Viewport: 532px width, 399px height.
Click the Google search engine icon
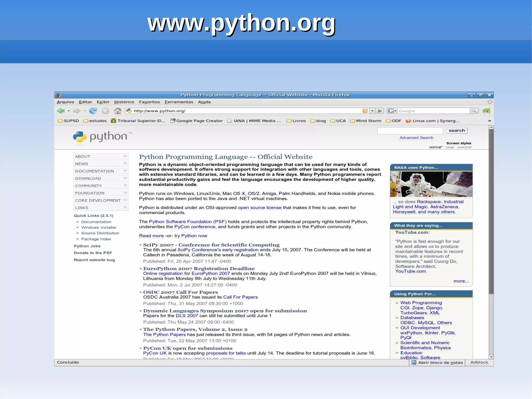pos(390,111)
